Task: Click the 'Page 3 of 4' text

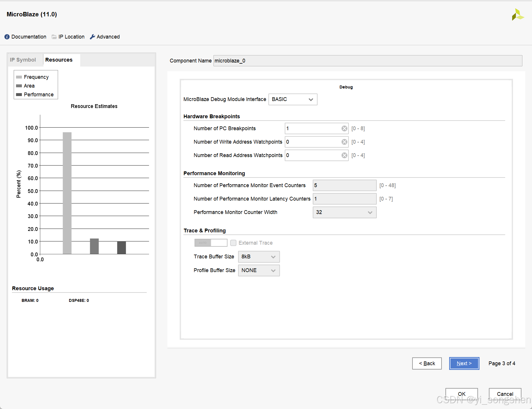Action: click(502, 363)
